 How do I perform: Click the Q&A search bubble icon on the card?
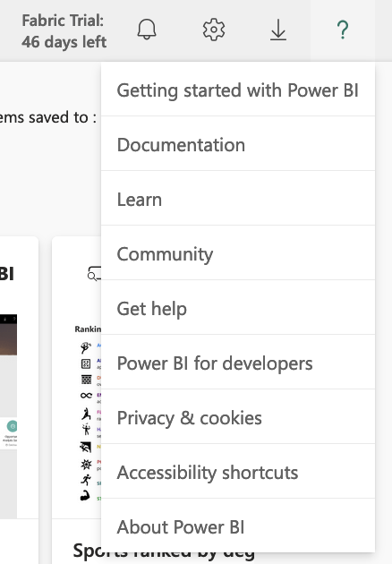tap(94, 274)
